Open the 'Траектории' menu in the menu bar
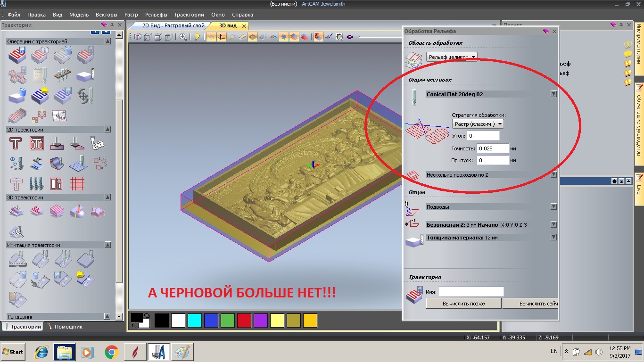 point(189,15)
